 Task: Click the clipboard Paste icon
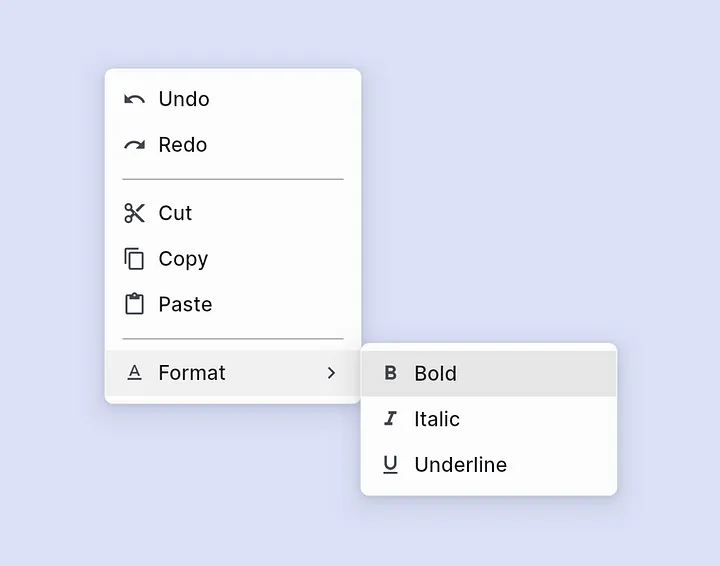point(134,304)
